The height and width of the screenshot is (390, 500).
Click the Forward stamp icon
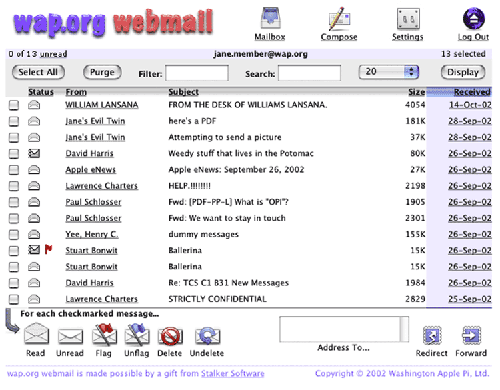[x=471, y=335]
